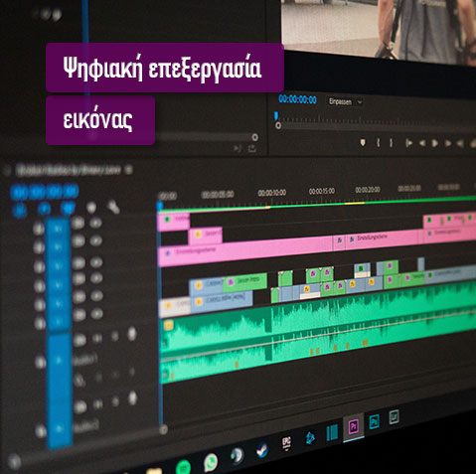This screenshot has height=474, width=476.
Task: Select the white clip at timeline start
Action: (175, 307)
